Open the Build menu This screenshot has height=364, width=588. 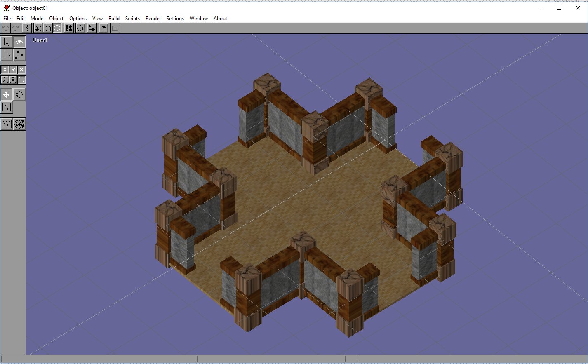(x=114, y=19)
